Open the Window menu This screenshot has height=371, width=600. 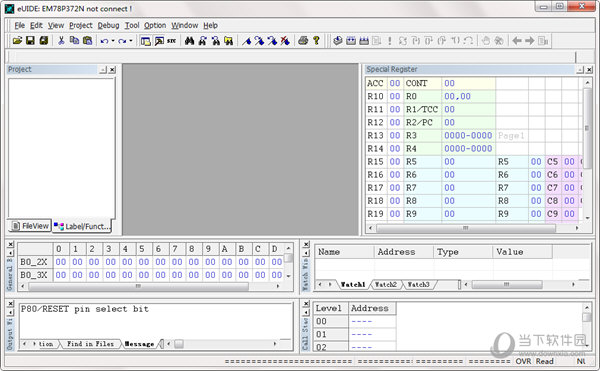pos(184,25)
